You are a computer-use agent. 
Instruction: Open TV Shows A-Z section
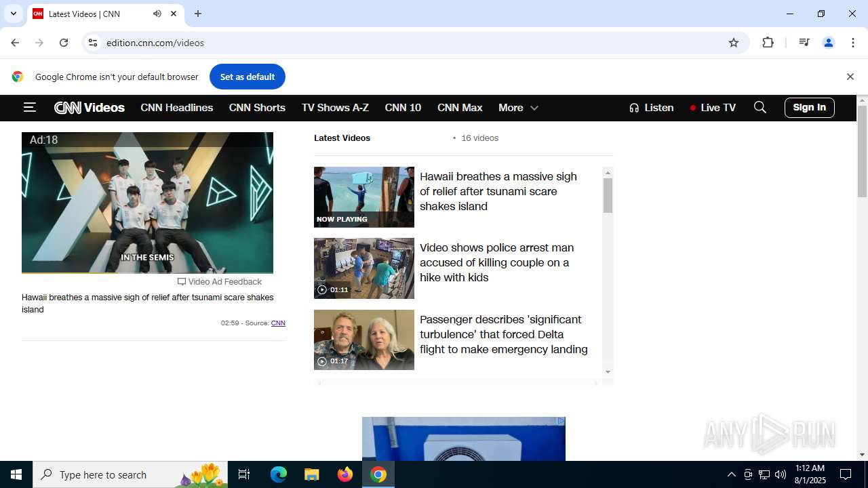(x=335, y=108)
